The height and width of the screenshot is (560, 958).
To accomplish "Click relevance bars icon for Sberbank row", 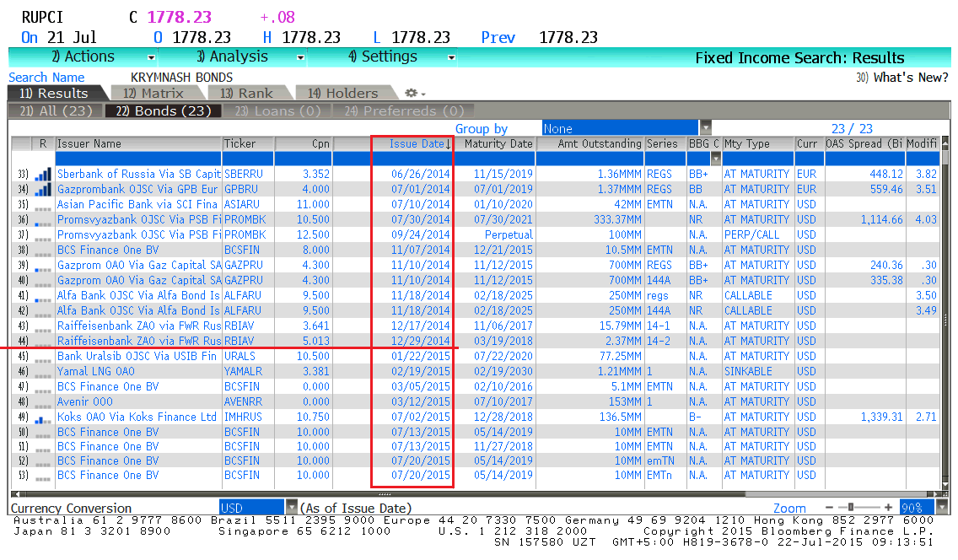I will [43, 175].
